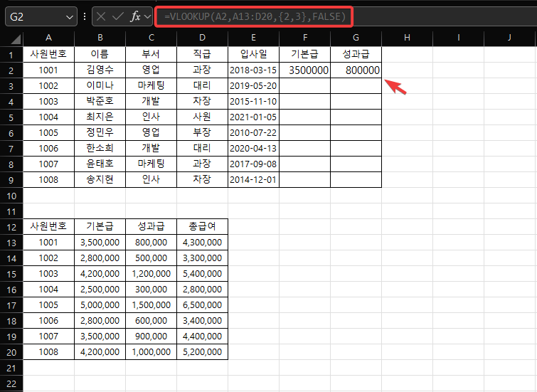This screenshot has width=537, height=392.
Task: Open the Insert Function fx button
Action: click(x=135, y=16)
